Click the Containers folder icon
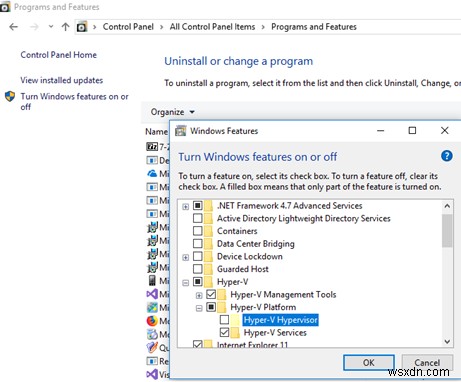Screen dimensions: 461x382 (x=209, y=231)
